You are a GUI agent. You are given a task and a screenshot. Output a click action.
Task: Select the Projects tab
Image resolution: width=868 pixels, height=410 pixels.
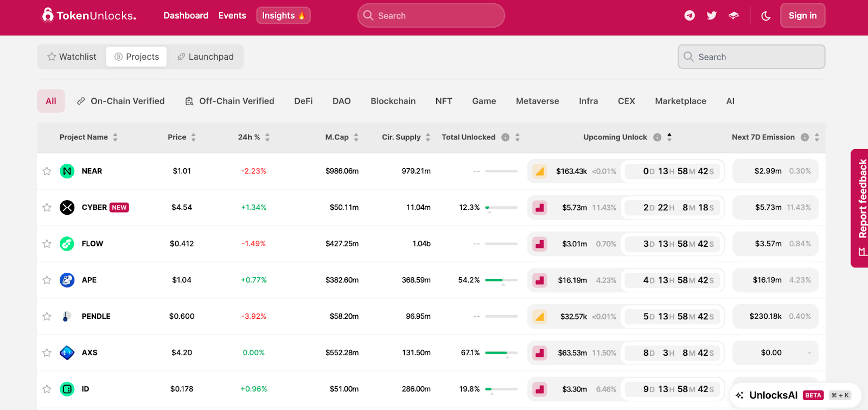(137, 57)
